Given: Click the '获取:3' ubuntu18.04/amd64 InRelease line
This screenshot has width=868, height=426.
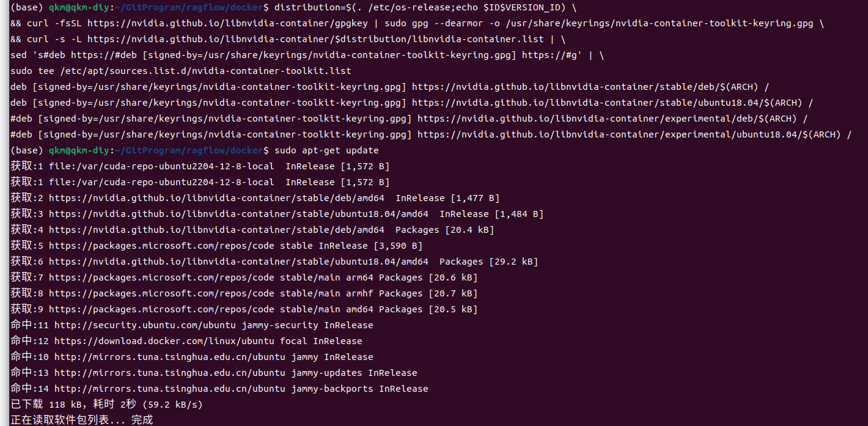Looking at the screenshot, I should pos(277,214).
